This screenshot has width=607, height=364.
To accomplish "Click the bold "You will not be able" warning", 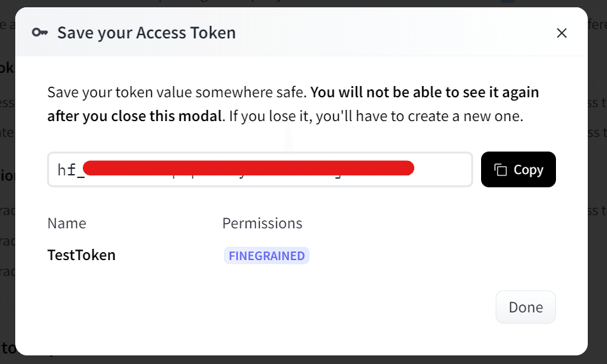I will 424,93.
